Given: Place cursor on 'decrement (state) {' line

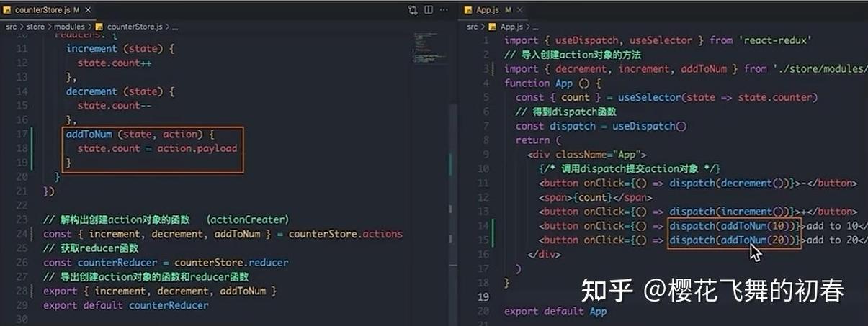Looking at the screenshot, I should (120, 91).
